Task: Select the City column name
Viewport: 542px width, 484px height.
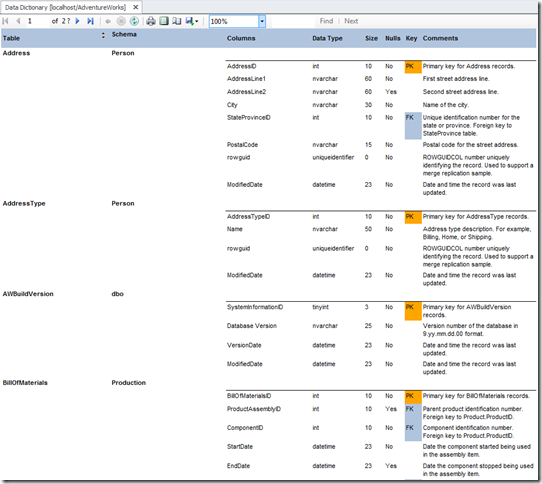Action: (x=232, y=105)
